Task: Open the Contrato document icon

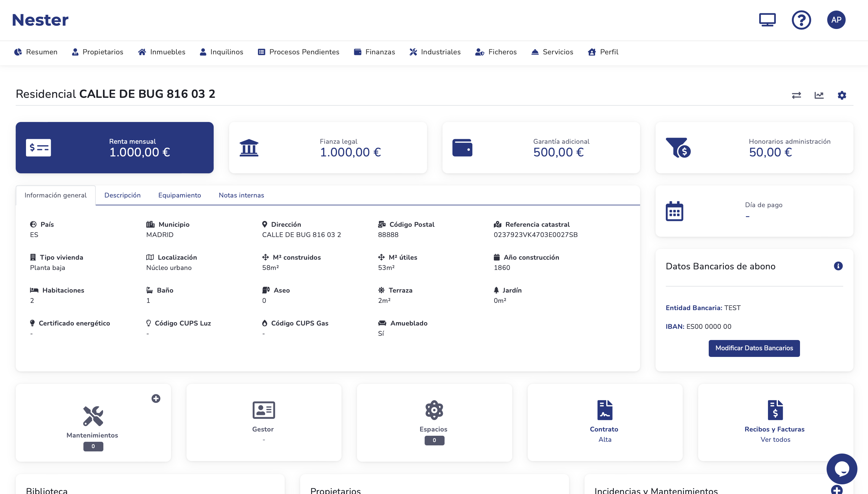Action: 604,410
